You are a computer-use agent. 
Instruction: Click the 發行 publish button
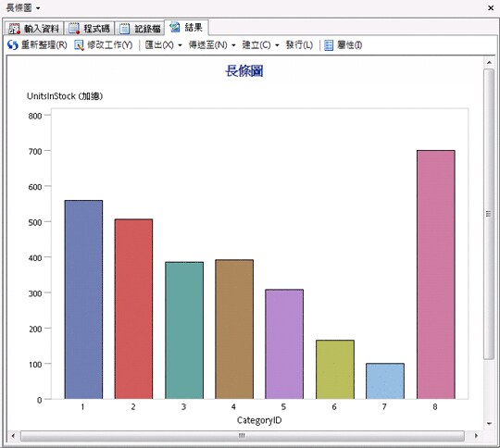[299, 45]
